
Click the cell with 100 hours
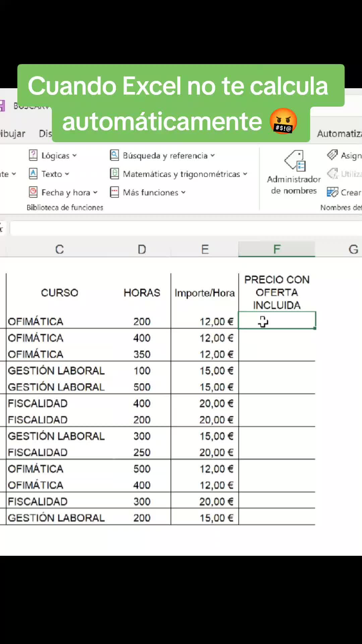point(142,371)
